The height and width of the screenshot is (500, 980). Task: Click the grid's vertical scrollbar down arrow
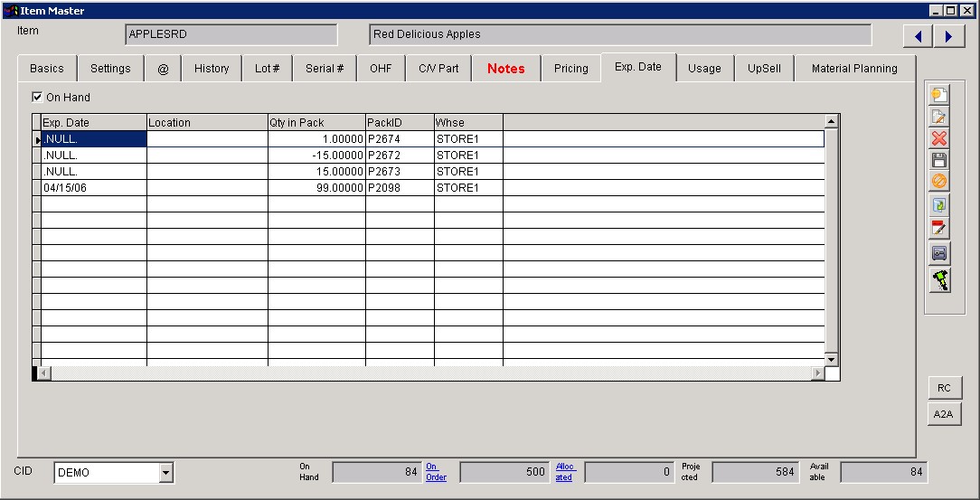pyautogui.click(x=831, y=359)
